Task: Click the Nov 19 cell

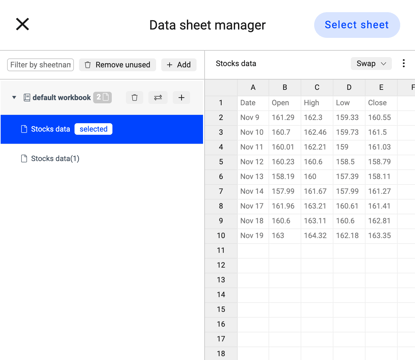Action: click(x=253, y=235)
